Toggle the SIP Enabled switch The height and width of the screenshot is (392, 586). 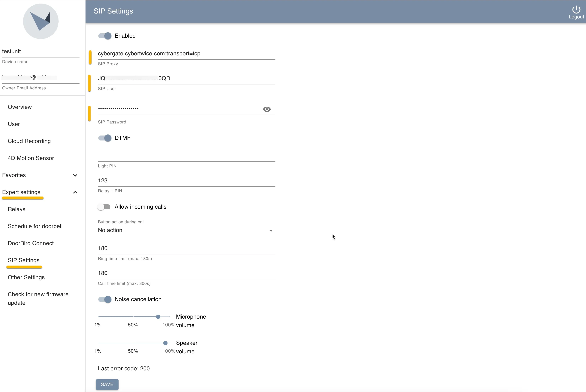(x=105, y=36)
